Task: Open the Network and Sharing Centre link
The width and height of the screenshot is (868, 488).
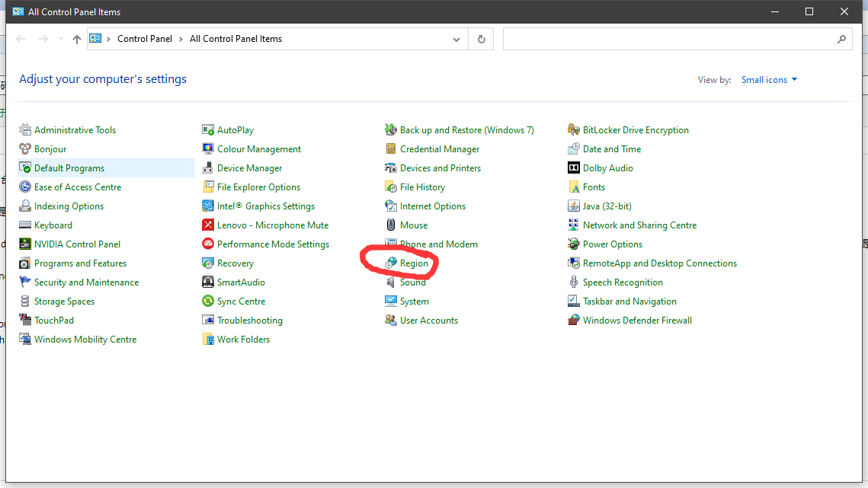Action: tap(639, 225)
